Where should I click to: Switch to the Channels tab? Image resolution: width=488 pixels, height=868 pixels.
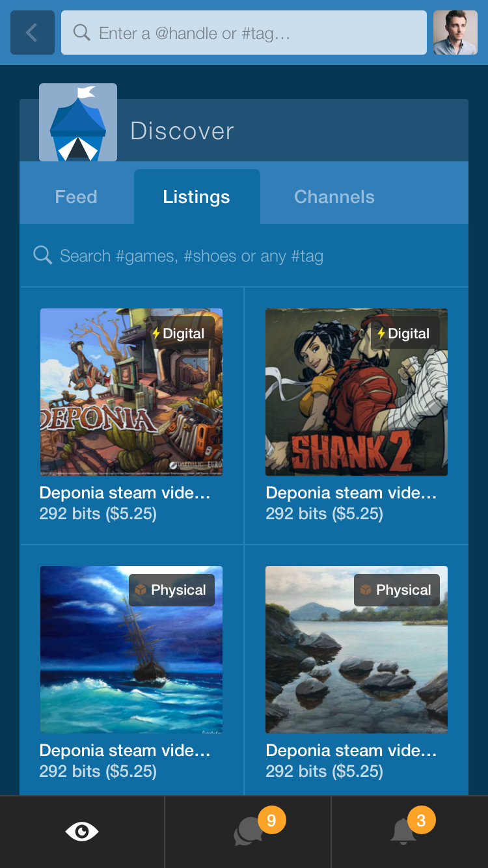coord(334,197)
